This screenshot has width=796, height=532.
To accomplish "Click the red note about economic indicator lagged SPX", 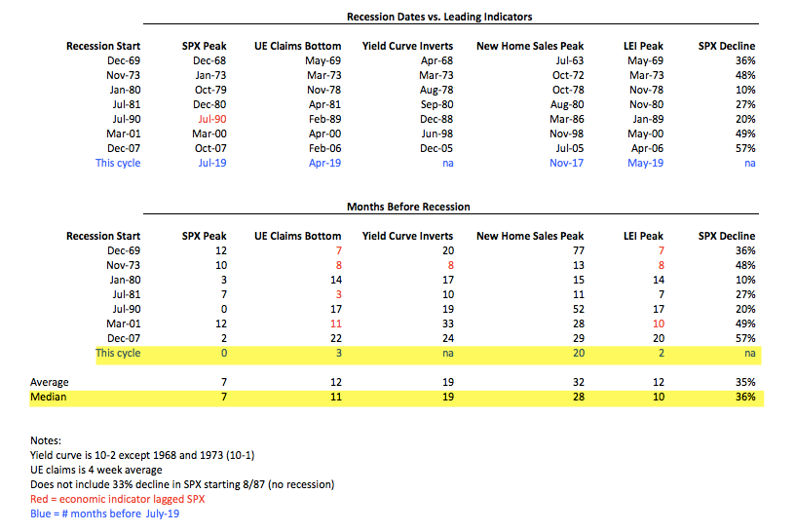I will 117,500.
